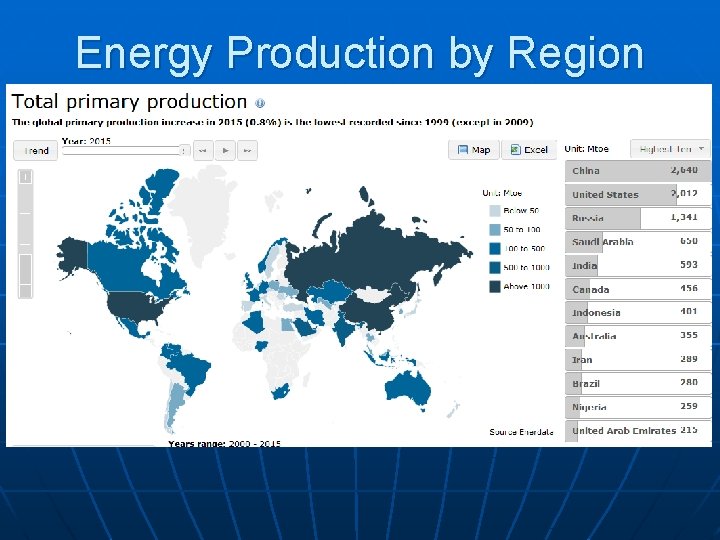Viewport: 720px width, 540px height.
Task: Click the map zoom slider top button
Action: (x=26, y=177)
